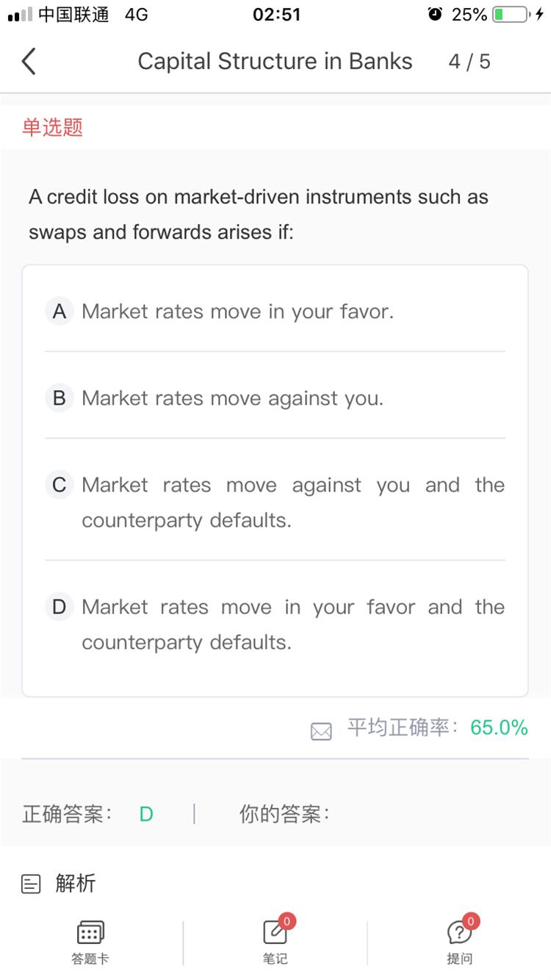Tap the envelope feedback icon
551x980 pixels.
[321, 731]
